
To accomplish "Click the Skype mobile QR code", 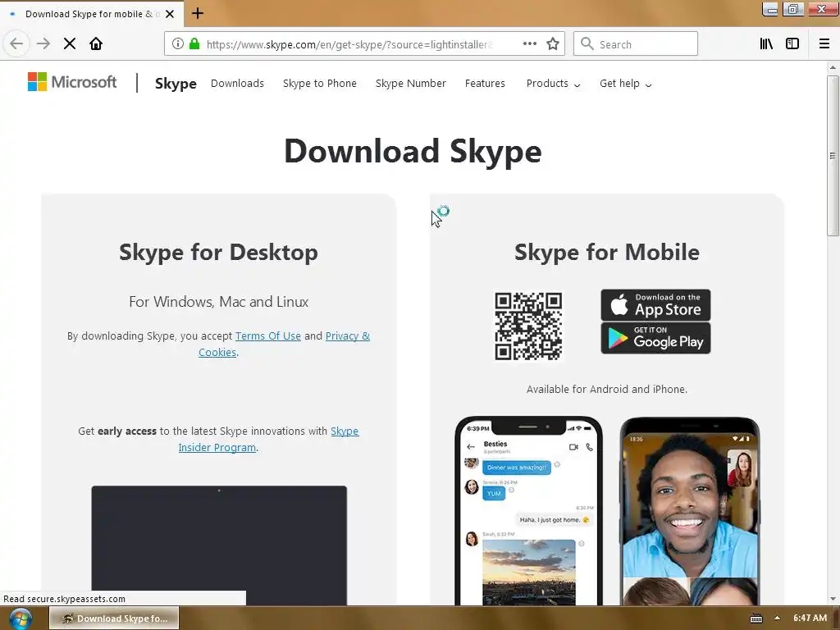I will [528, 326].
